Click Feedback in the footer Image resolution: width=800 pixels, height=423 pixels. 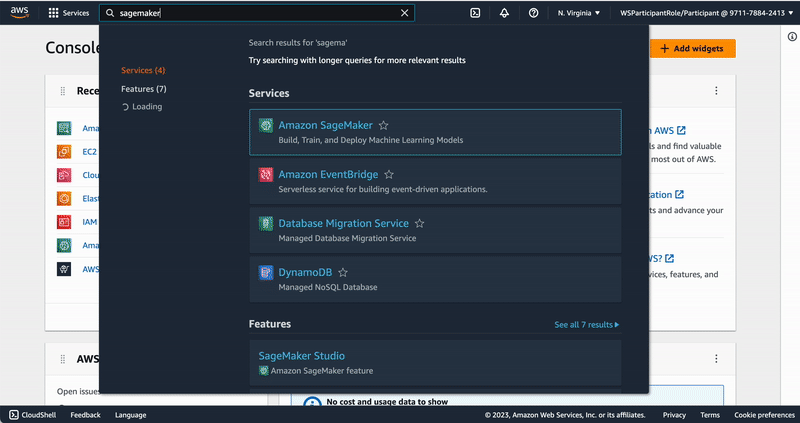point(85,415)
